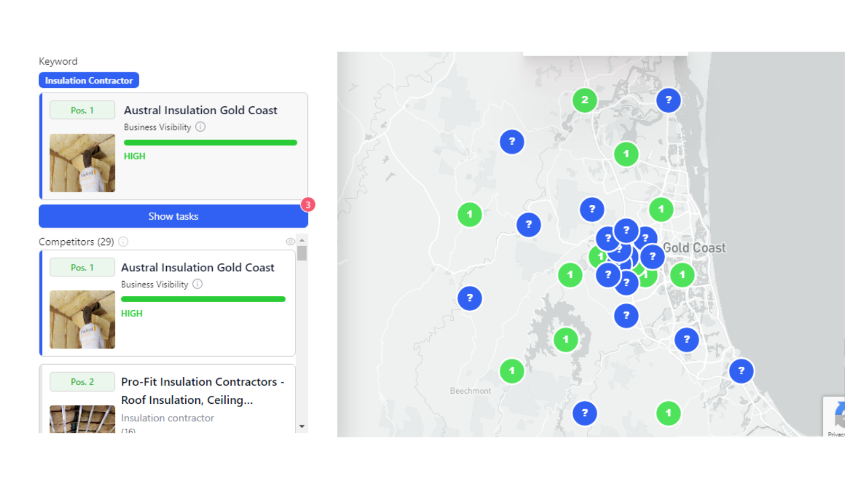Click the Pos. 1 badge in the top business card

pyautogui.click(x=82, y=110)
